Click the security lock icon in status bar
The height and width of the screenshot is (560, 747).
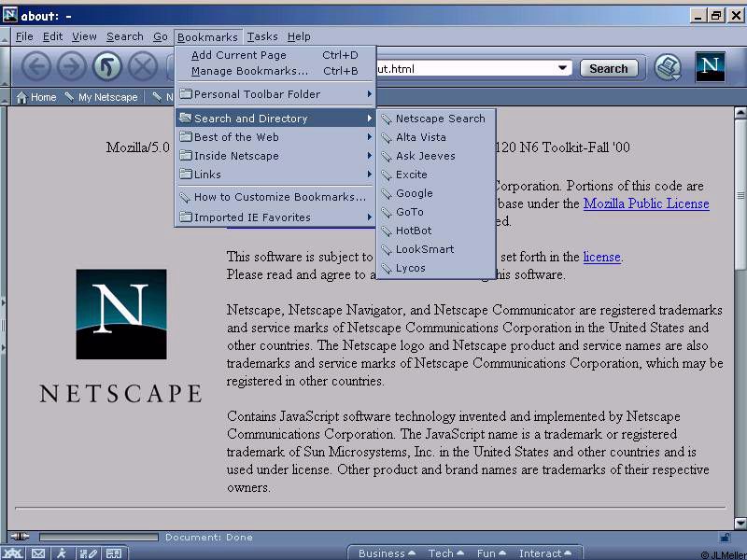(726, 538)
